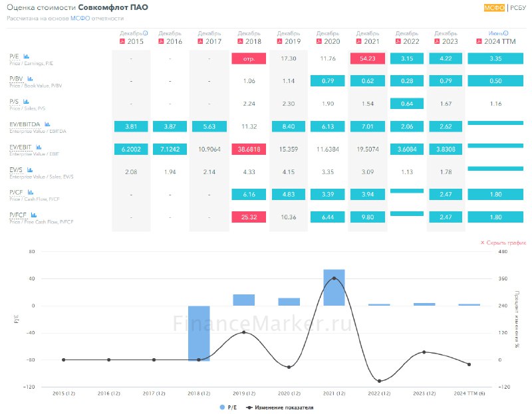Viewport: 532px width, 414px height.
Task: Open the 2024 TTM report PDF icon
Action: point(479,41)
